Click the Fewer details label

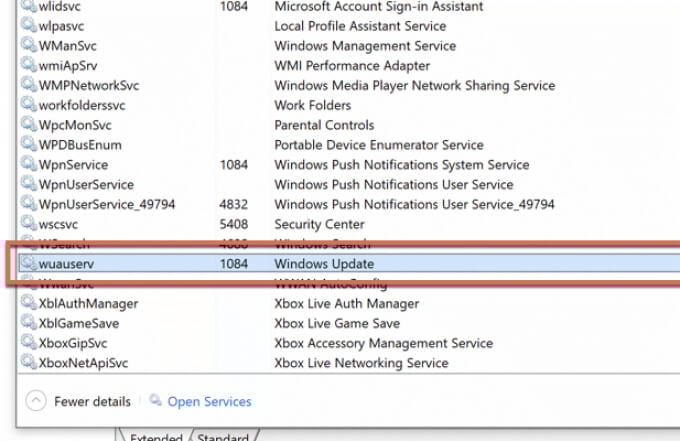92,402
